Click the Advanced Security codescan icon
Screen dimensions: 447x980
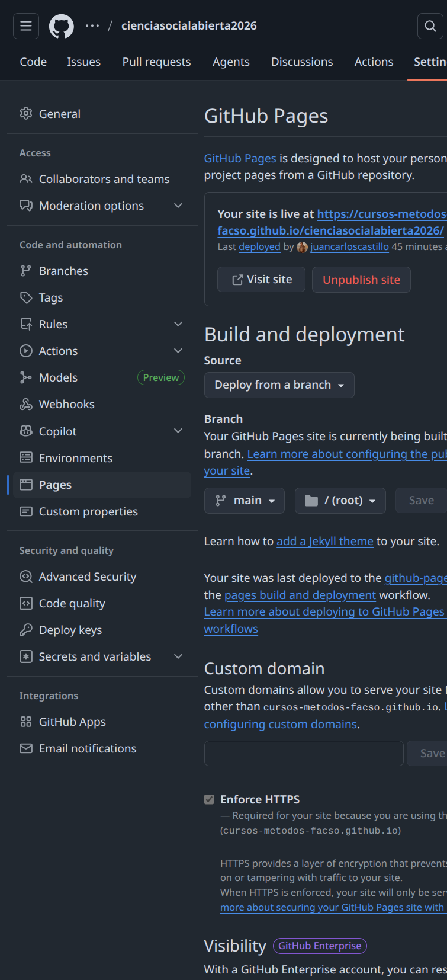(x=26, y=576)
